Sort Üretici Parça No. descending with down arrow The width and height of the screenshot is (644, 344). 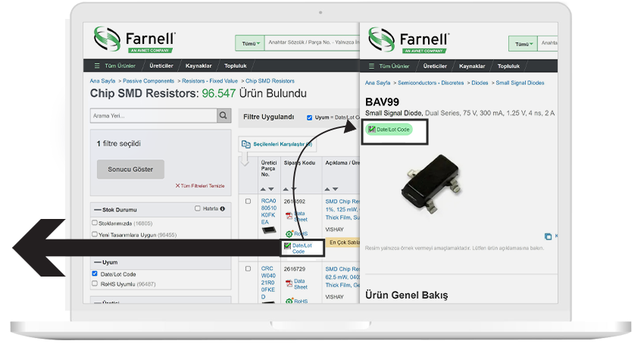pos(271,189)
